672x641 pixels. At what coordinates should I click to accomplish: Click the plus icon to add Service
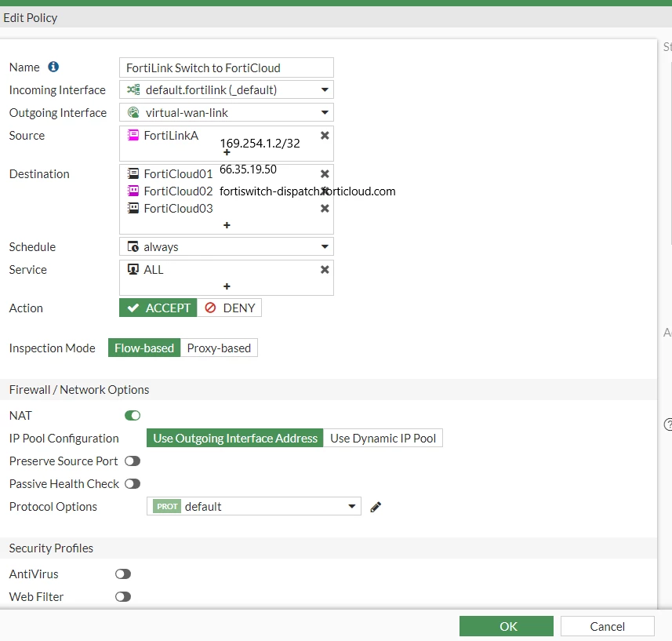click(x=227, y=286)
